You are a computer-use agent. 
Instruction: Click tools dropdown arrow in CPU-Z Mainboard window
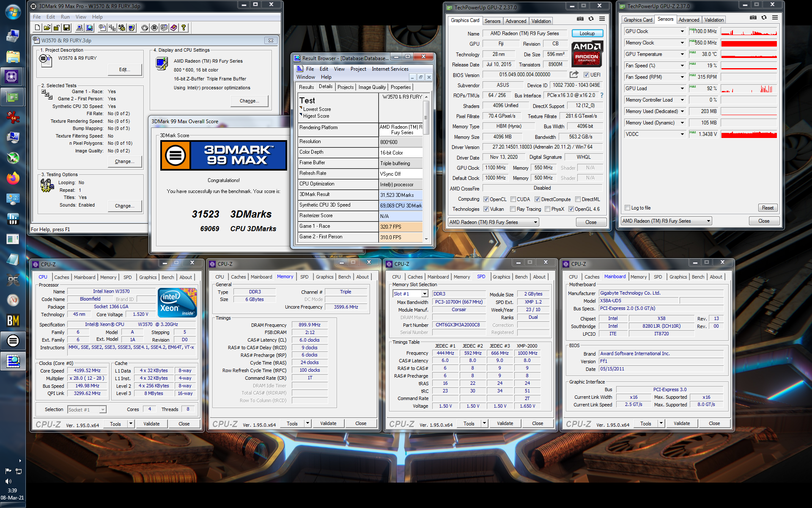[661, 423]
